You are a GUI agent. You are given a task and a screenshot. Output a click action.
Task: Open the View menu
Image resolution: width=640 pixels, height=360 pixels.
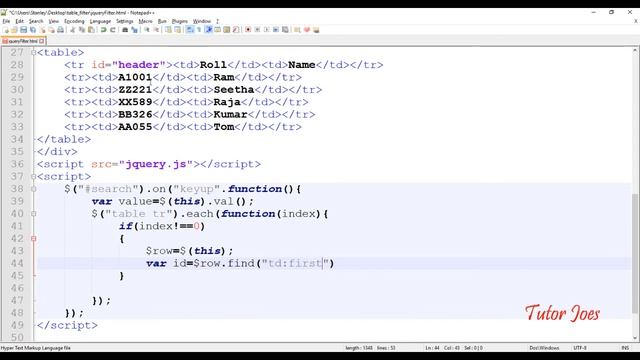click(53, 21)
